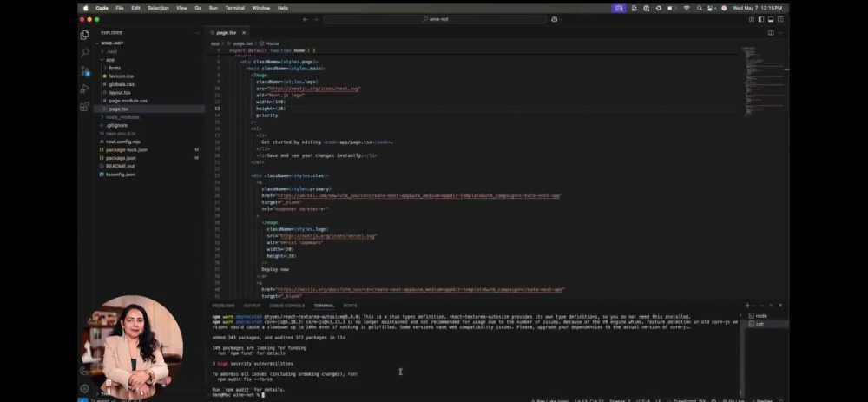Screen dimensions: 868x402
Task: Open README.md in the explorer
Action: pos(120,166)
